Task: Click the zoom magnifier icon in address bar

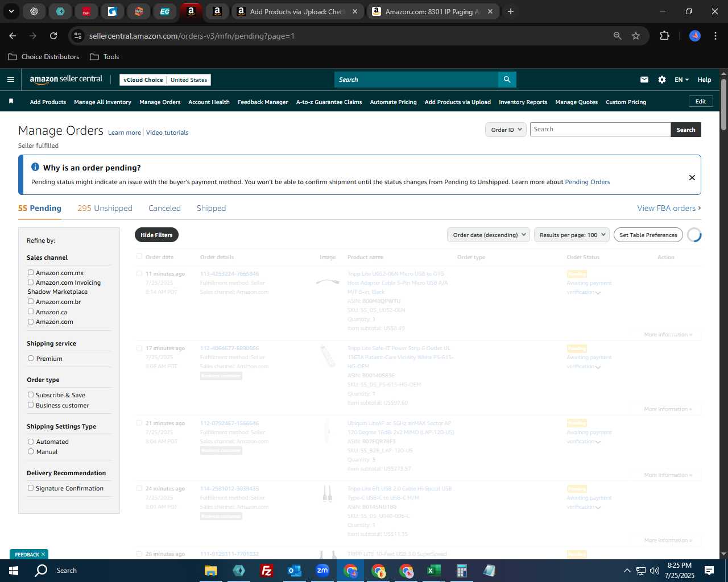Action: tap(618, 36)
